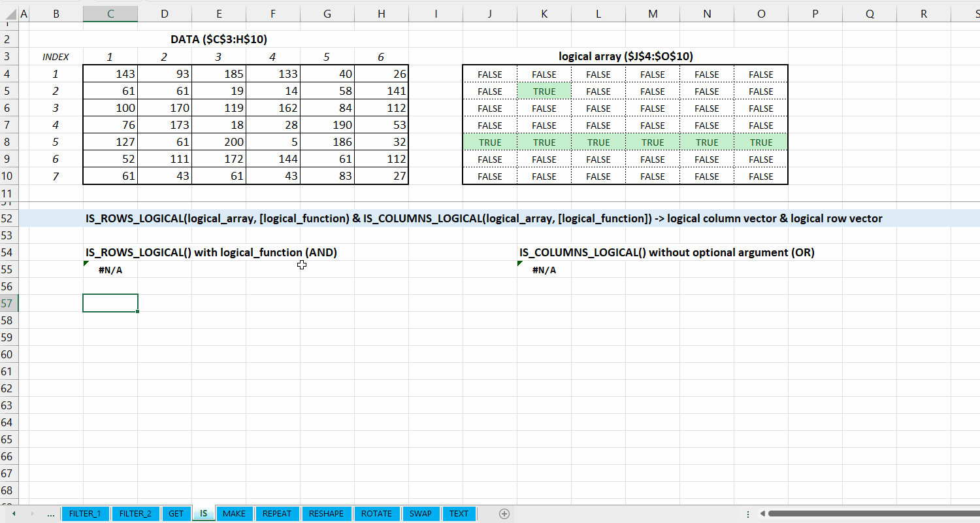
Task: Click the 'logical array ($J$4:$O$10)' heading
Action: tap(626, 56)
